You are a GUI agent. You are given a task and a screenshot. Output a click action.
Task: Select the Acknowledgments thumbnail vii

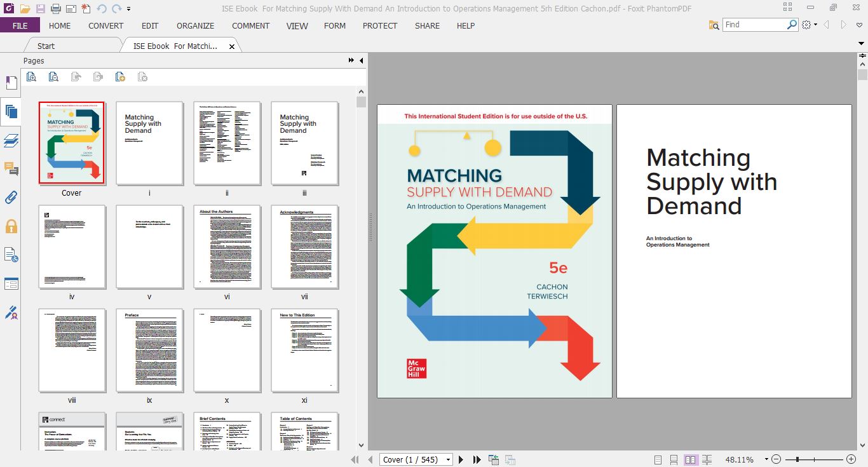pyautogui.click(x=304, y=247)
